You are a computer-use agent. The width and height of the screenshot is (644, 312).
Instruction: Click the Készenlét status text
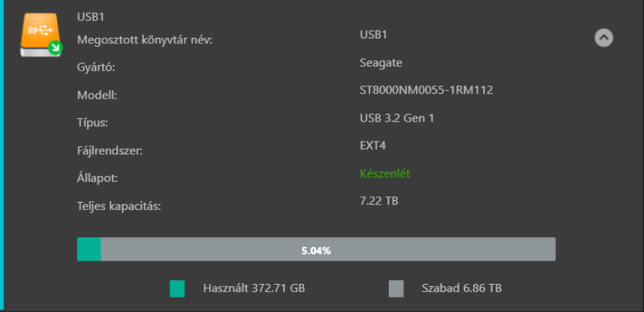point(385,174)
